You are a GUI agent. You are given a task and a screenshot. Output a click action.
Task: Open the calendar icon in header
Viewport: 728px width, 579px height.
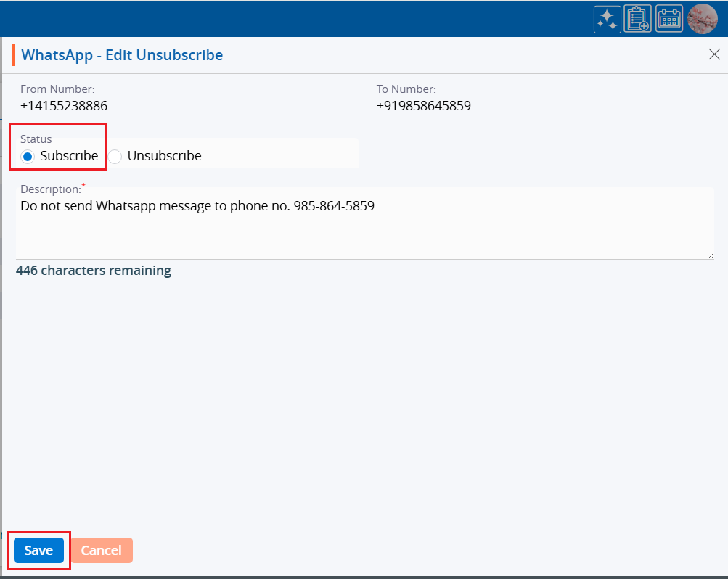click(669, 19)
